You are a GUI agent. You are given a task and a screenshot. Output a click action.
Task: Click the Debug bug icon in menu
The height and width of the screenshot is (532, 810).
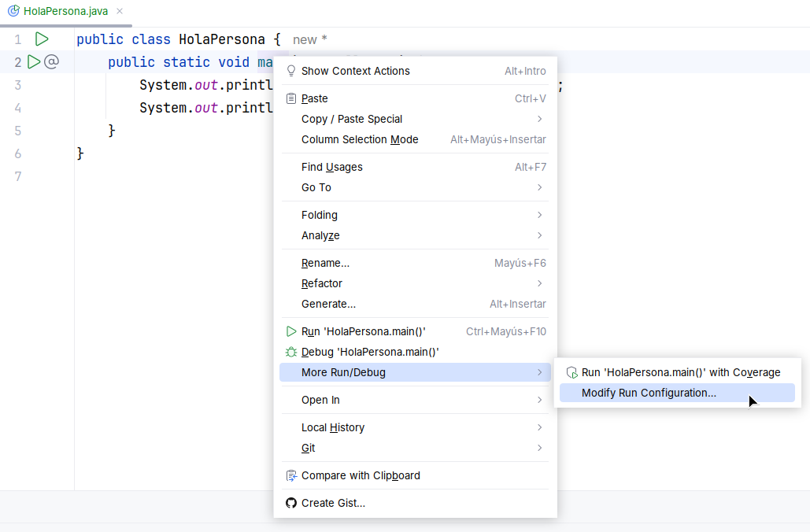(291, 352)
